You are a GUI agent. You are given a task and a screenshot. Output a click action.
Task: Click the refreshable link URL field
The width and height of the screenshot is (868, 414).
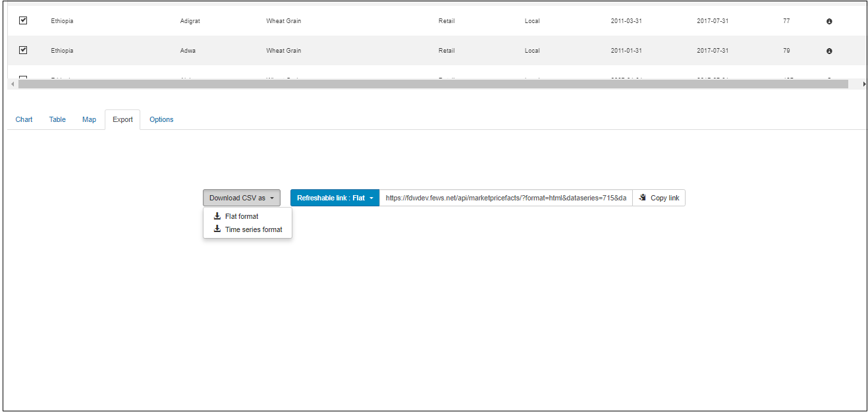point(505,198)
